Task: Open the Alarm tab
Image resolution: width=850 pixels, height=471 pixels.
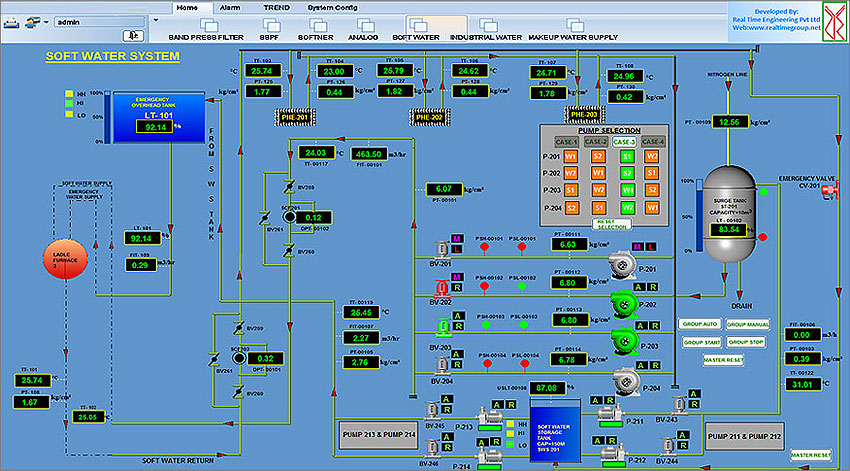Action: coord(230,6)
